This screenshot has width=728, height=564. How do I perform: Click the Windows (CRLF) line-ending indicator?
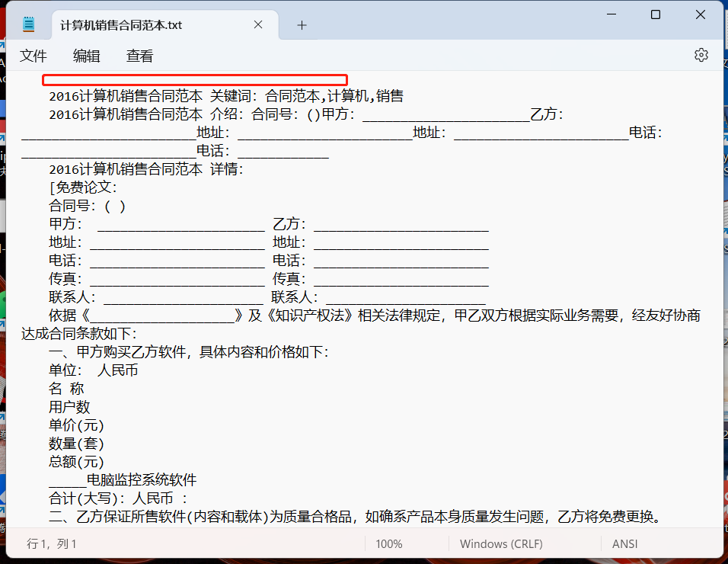click(500, 544)
